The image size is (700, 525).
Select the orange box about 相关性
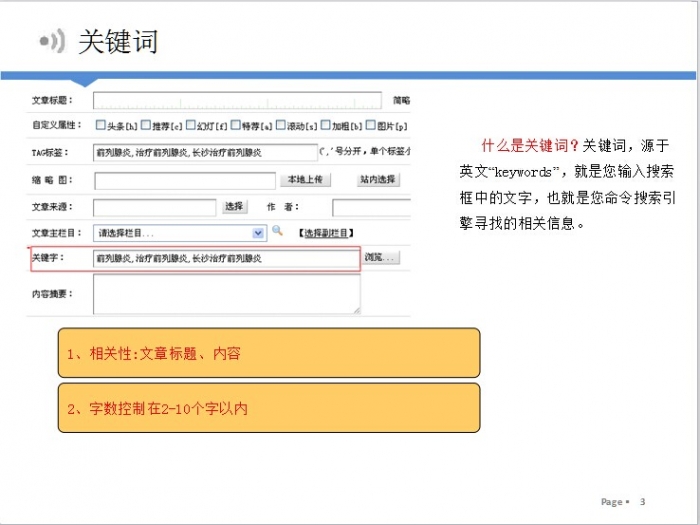point(269,353)
